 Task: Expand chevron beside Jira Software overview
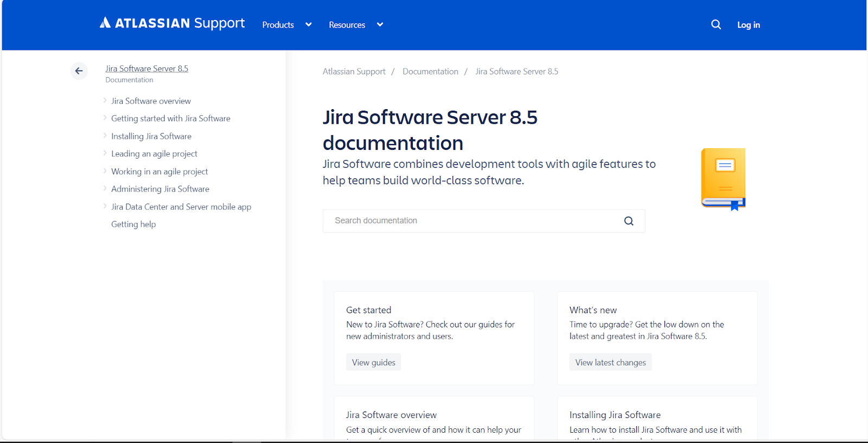pyautogui.click(x=105, y=100)
